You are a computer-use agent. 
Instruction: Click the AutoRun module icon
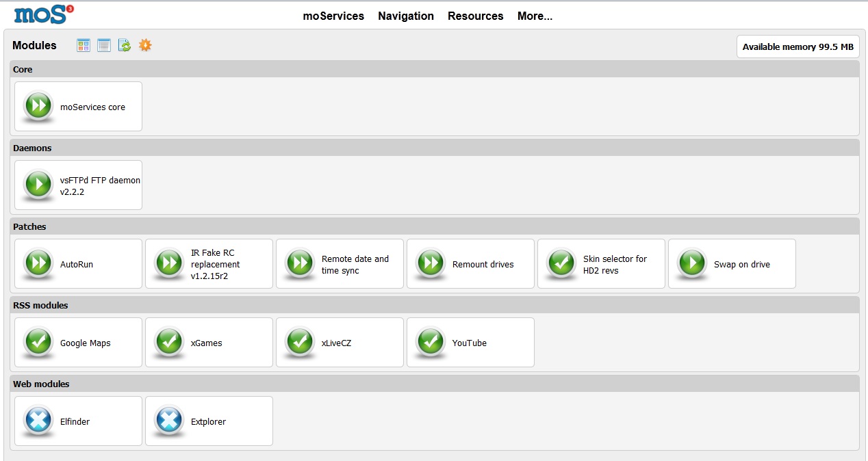tap(38, 263)
